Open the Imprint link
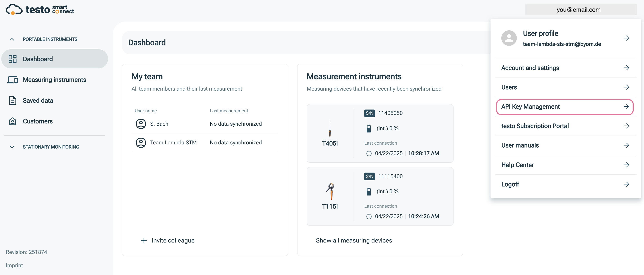 (14, 265)
